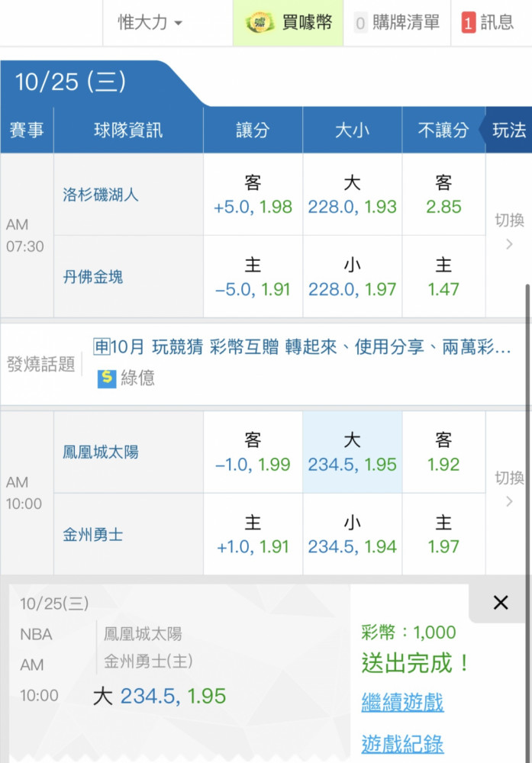
Task: Click 切換 arrow for the Suns game
Action: click(x=509, y=501)
